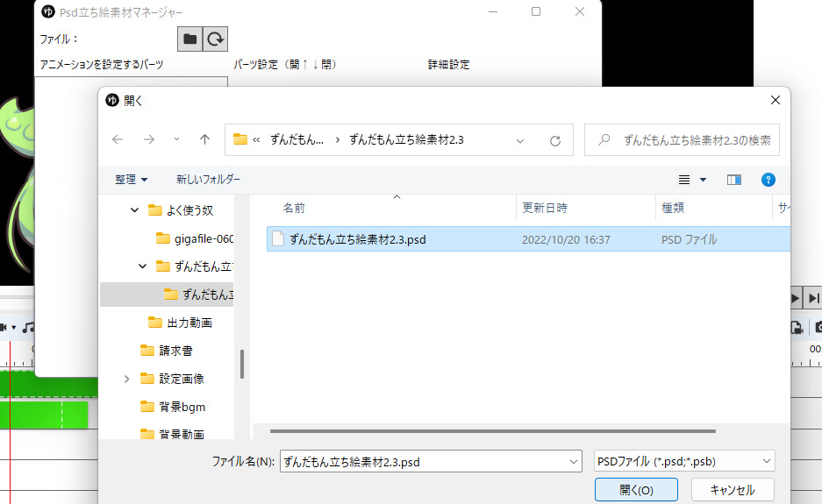
Task: Collapse the よく使う奴 folder tree
Action: pyautogui.click(x=135, y=210)
